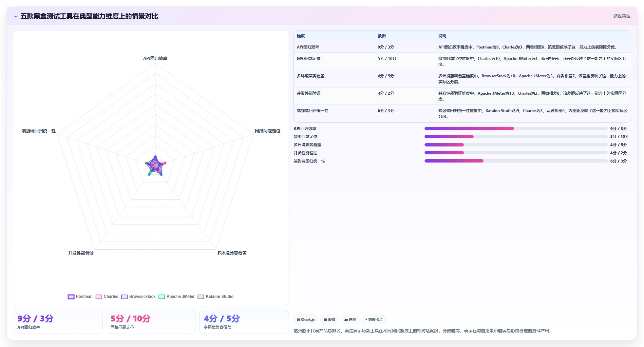Click the header icon beside the chart title
644x347 pixels.
[15, 16]
